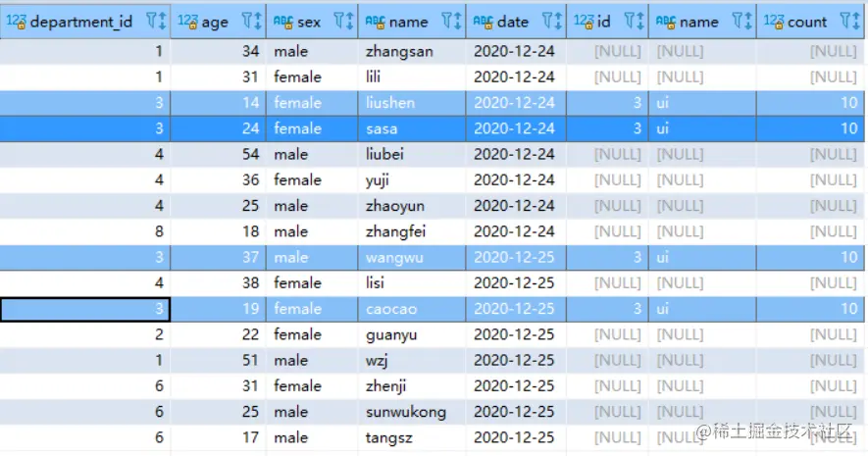Select the ui cell in wangwu row
This screenshot has height=456, width=868.
(702, 257)
